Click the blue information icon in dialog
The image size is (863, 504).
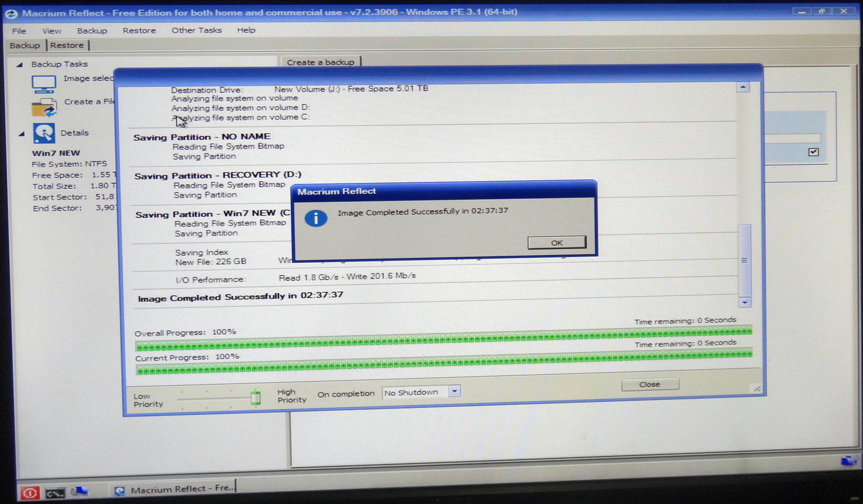[316, 218]
